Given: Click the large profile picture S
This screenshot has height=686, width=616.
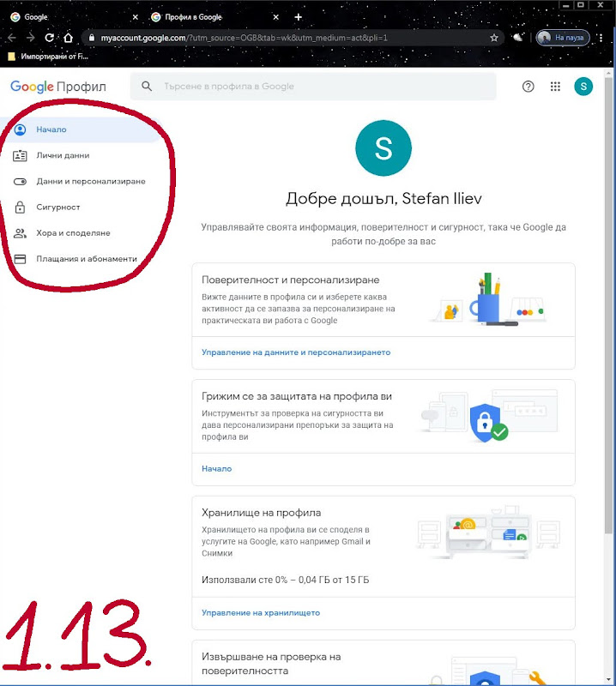Looking at the screenshot, I should pos(383,147).
